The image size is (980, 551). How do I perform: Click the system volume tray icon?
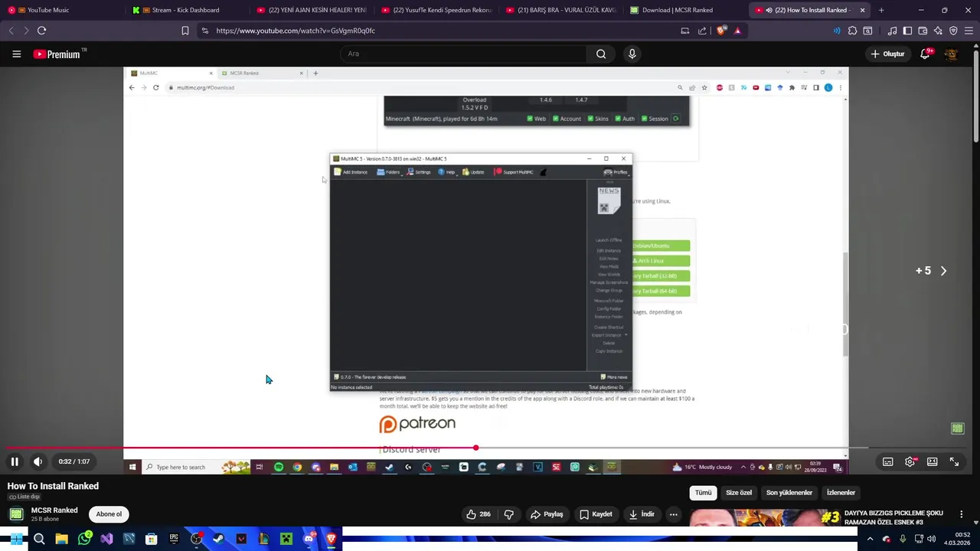pos(932,539)
